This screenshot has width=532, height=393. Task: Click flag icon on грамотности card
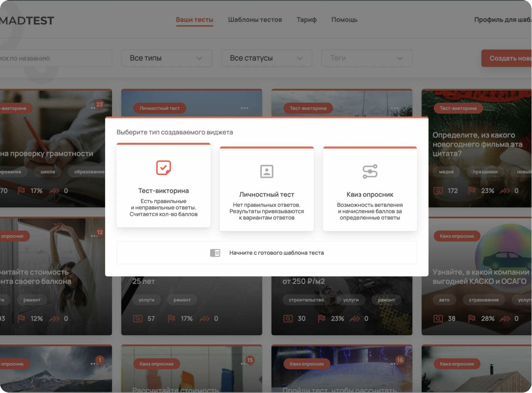pyautogui.click(x=21, y=191)
